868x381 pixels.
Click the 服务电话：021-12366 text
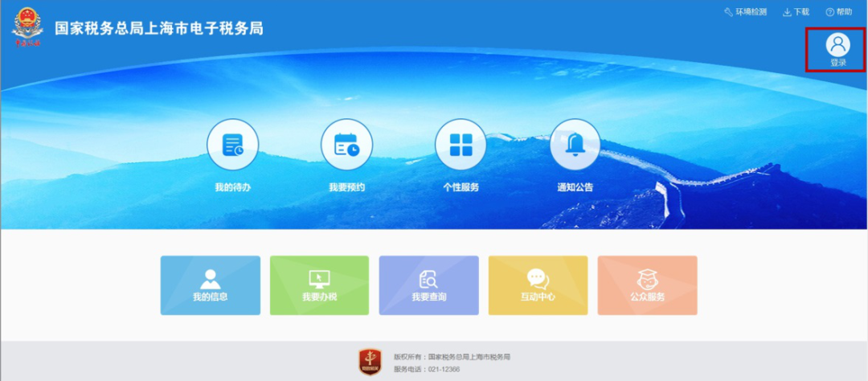tap(427, 370)
